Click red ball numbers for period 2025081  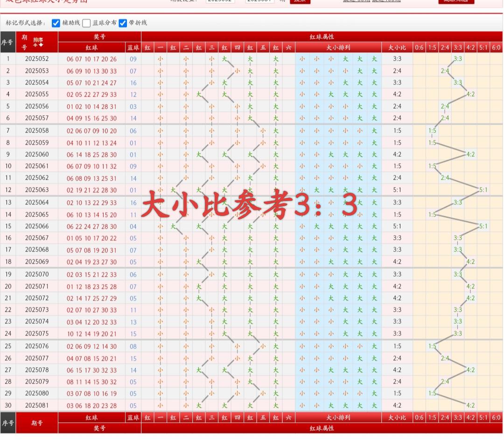click(x=91, y=406)
